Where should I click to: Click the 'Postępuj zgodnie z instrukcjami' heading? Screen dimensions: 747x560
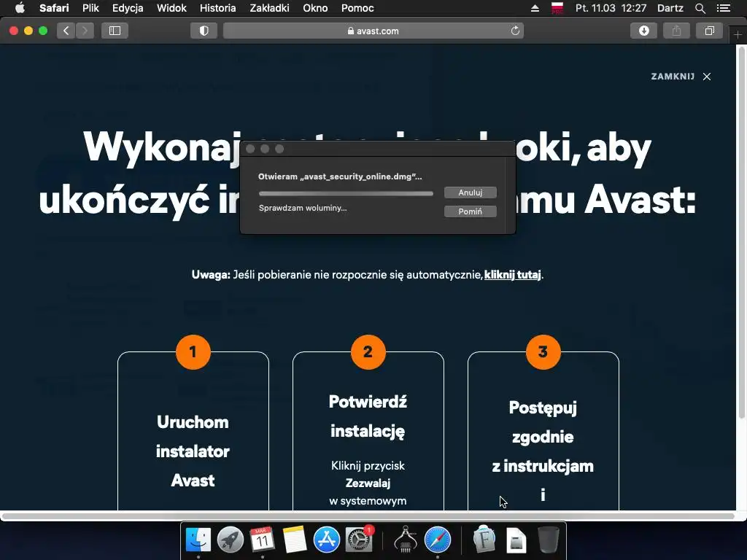click(x=543, y=451)
